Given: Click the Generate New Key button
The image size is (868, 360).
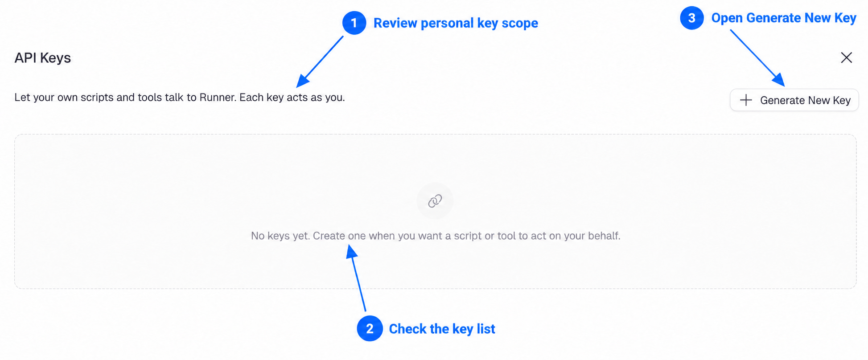Looking at the screenshot, I should coord(794,100).
